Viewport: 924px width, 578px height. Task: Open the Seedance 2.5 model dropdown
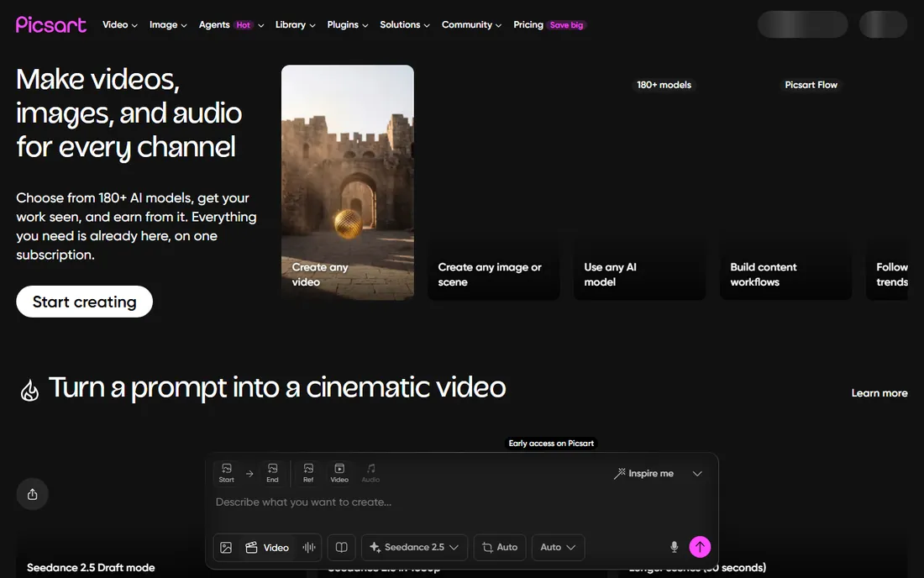click(414, 548)
